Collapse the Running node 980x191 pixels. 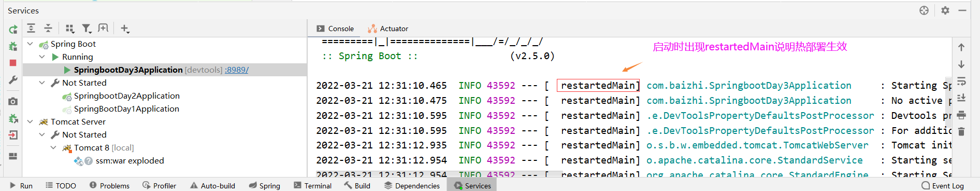point(42,57)
